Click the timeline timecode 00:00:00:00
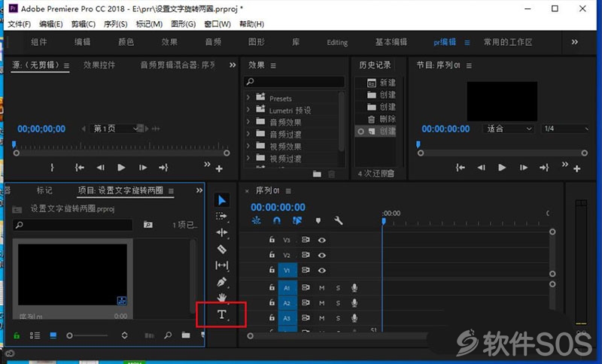 tap(278, 207)
